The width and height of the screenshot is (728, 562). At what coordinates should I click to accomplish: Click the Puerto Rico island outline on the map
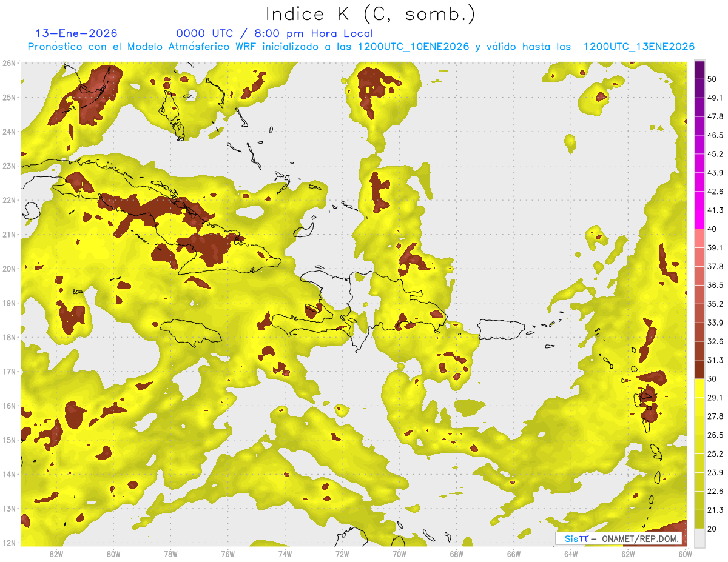click(502, 329)
